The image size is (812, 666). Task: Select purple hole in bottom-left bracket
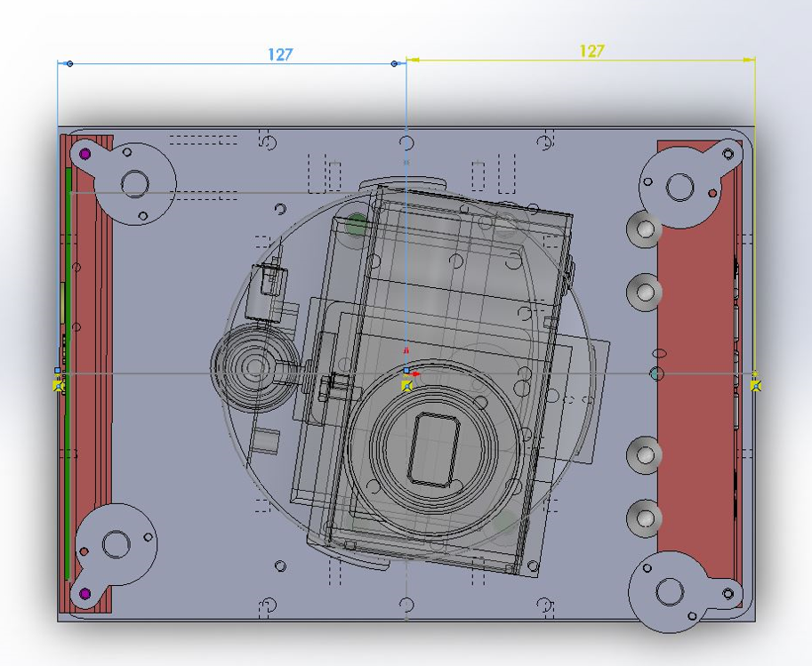click(85, 593)
